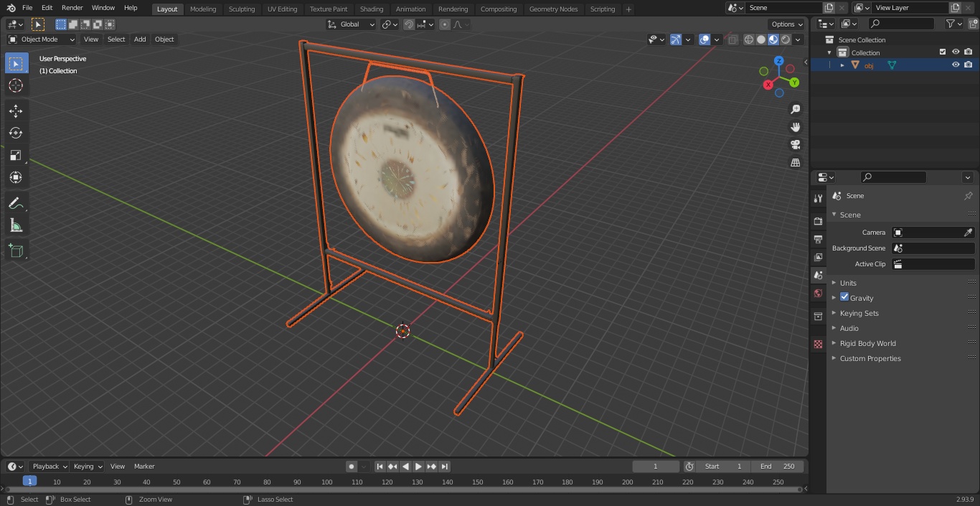Toggle gizmo visibility in viewport header

[x=676, y=39]
